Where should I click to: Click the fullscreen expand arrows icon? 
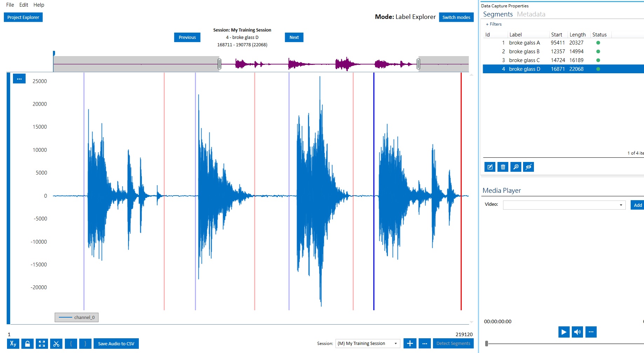tap(42, 344)
